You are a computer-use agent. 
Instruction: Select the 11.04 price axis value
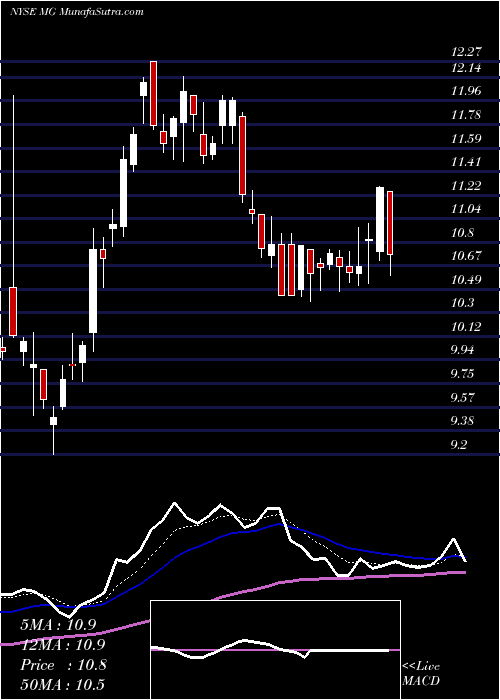(x=467, y=209)
